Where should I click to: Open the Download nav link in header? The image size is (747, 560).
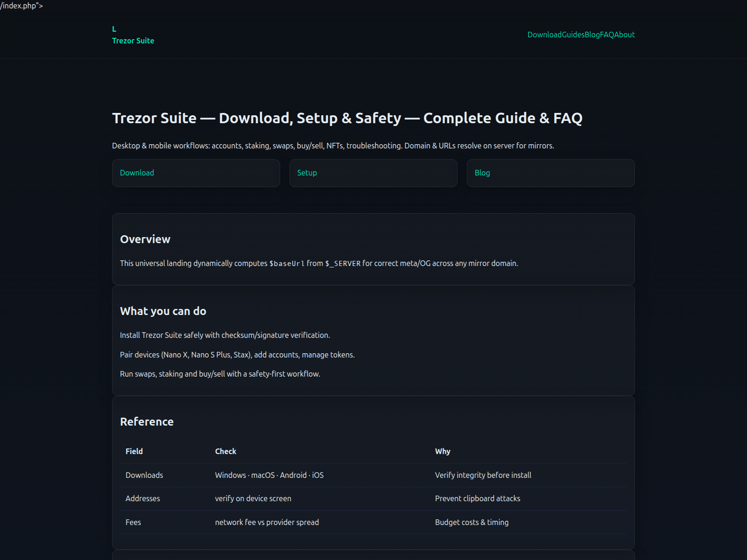(x=544, y=35)
